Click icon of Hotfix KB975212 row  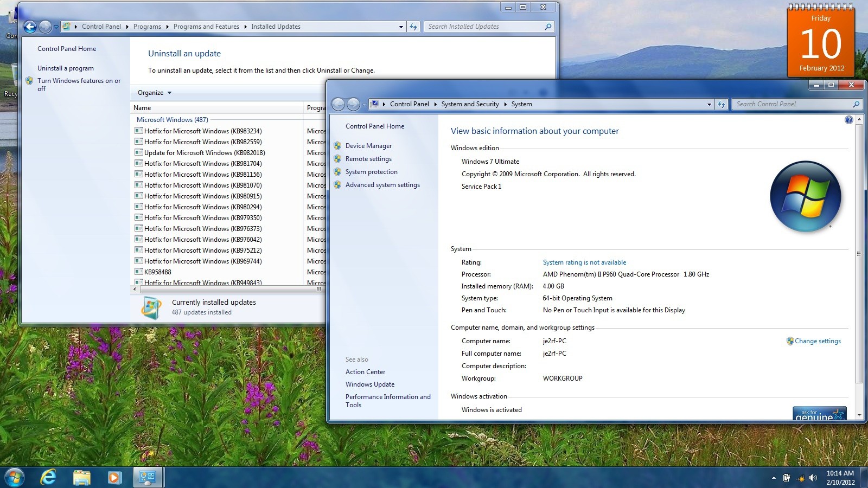[x=139, y=250]
